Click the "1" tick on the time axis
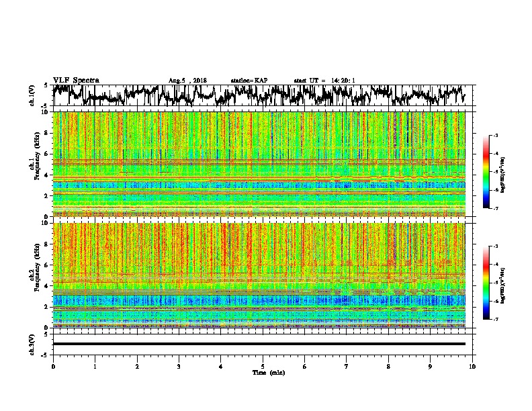The width and height of the screenshot is (532, 411). (x=95, y=367)
